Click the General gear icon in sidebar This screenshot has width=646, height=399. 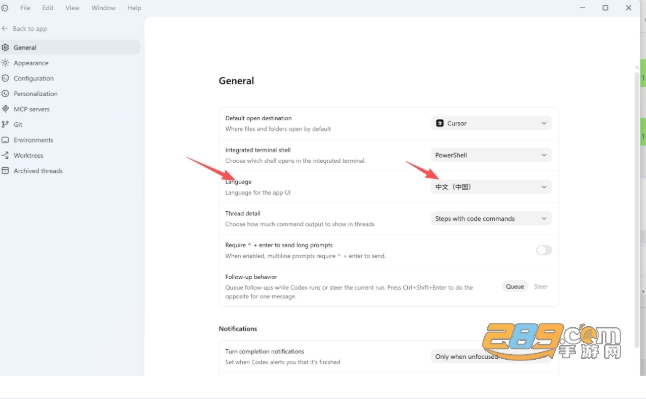point(5,47)
